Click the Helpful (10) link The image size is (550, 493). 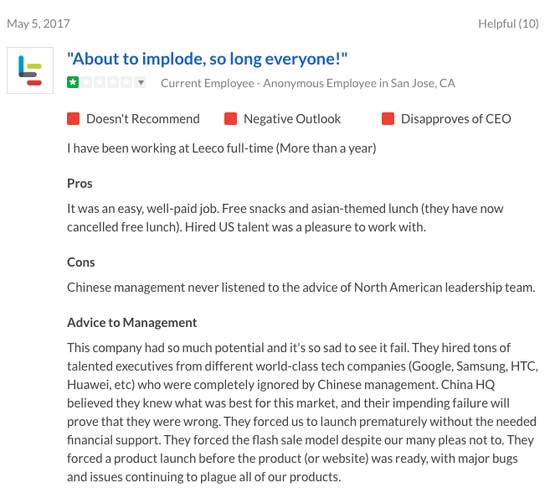[x=508, y=24]
